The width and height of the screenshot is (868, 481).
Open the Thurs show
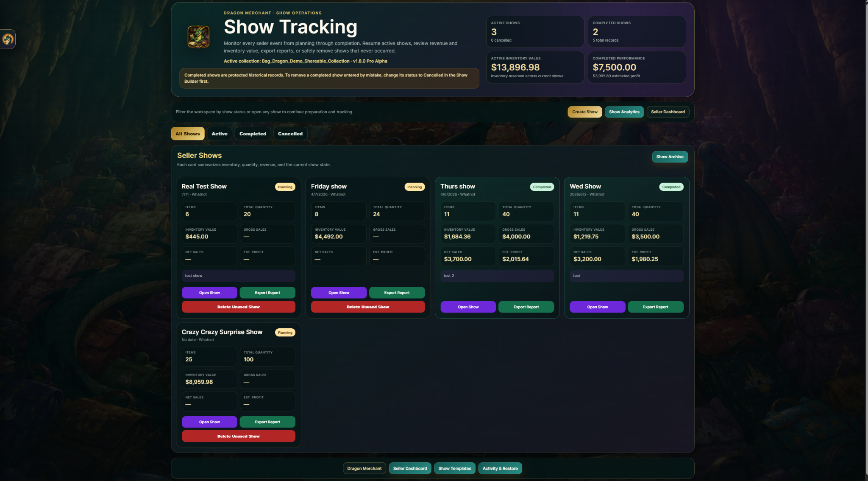point(468,307)
